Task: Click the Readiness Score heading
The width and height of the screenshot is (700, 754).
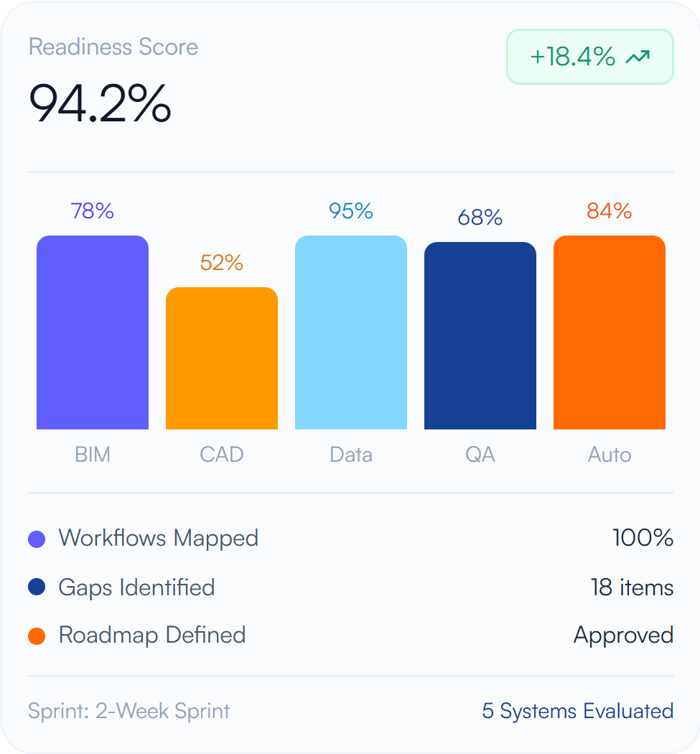Action: pos(113,47)
